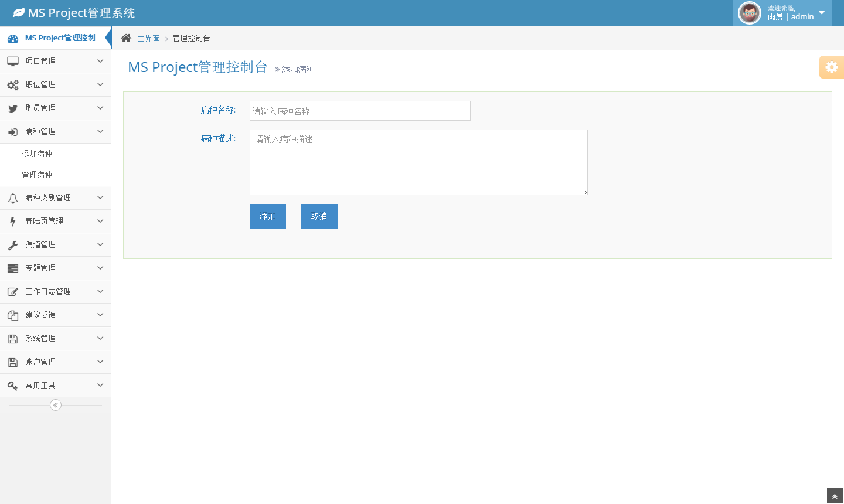Open the orange settings gear panel

point(831,67)
